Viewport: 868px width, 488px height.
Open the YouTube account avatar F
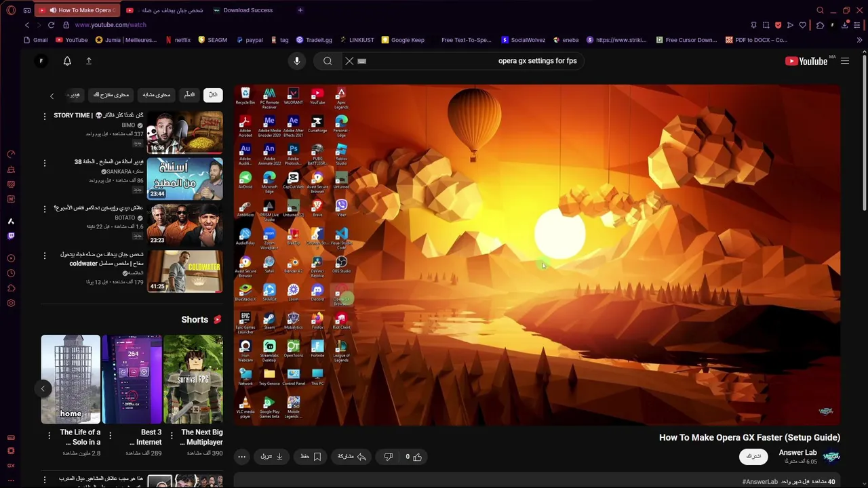click(x=41, y=61)
